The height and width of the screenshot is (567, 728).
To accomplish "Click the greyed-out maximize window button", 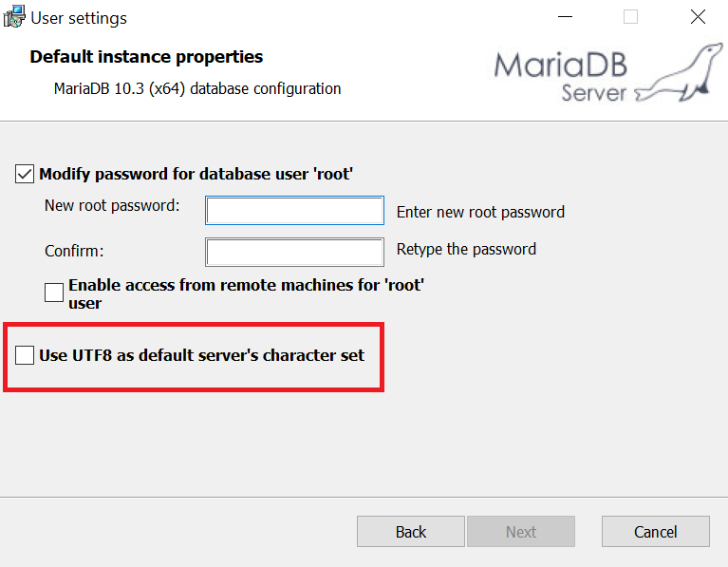I will click(x=630, y=17).
